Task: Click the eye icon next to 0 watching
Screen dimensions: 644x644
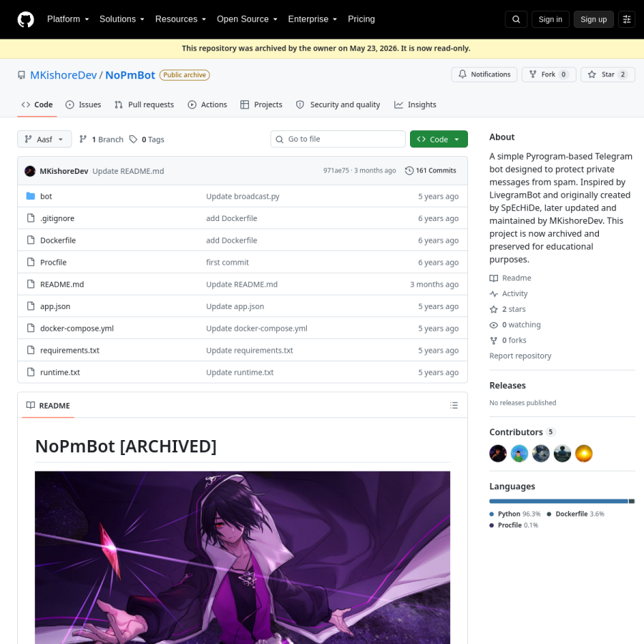Action: click(494, 325)
